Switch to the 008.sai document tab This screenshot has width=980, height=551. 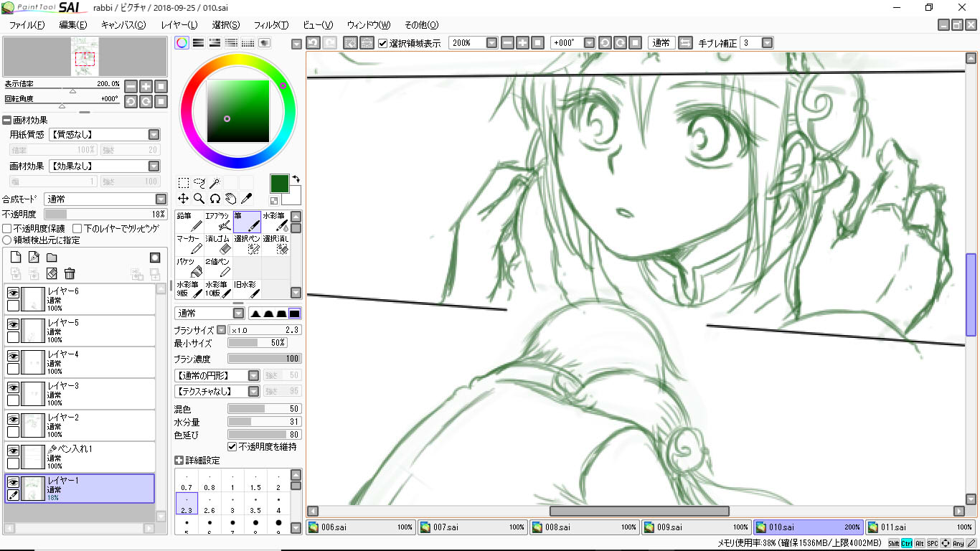coord(585,527)
